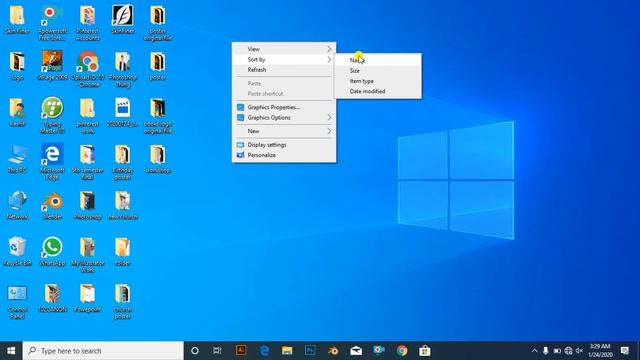Sort desktop icons by Name
This screenshot has height=360, width=640.
click(378, 60)
